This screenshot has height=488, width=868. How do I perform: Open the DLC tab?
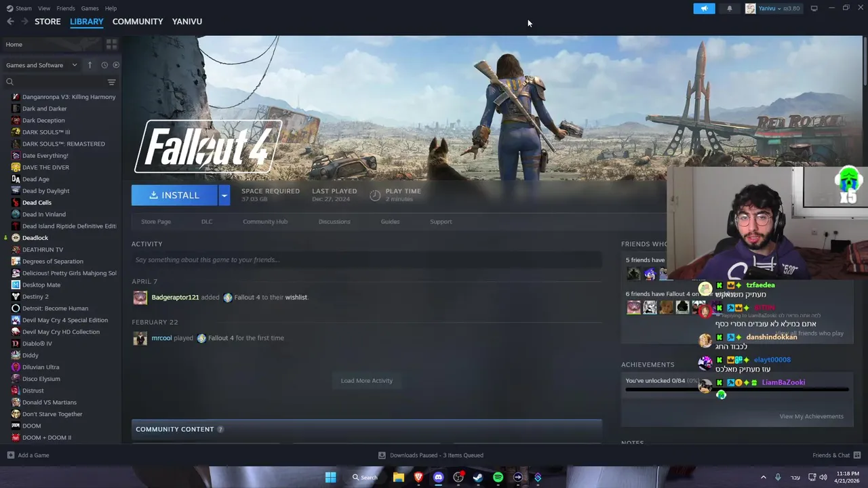pyautogui.click(x=207, y=222)
